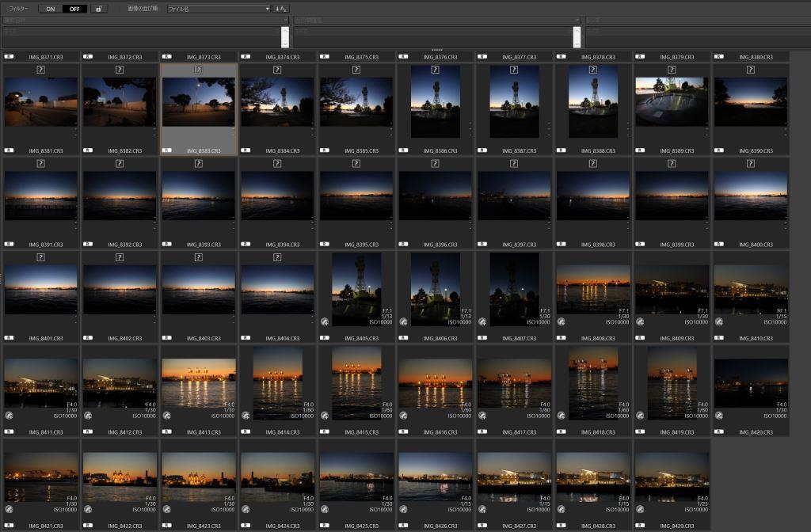Click the RAW badge beside IMG_8371.CR3 label
Viewport: 811px width, 532px height.
(8, 57)
